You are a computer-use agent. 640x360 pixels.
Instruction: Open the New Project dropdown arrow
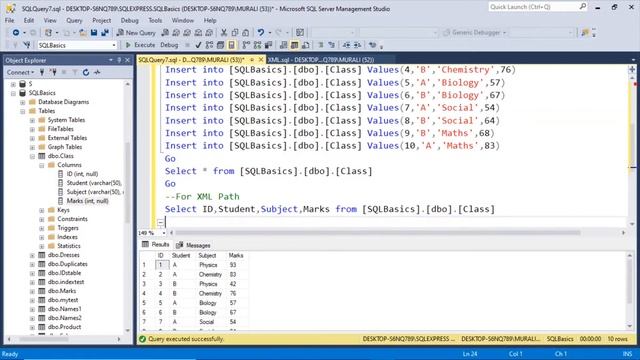pyautogui.click(x=57, y=33)
